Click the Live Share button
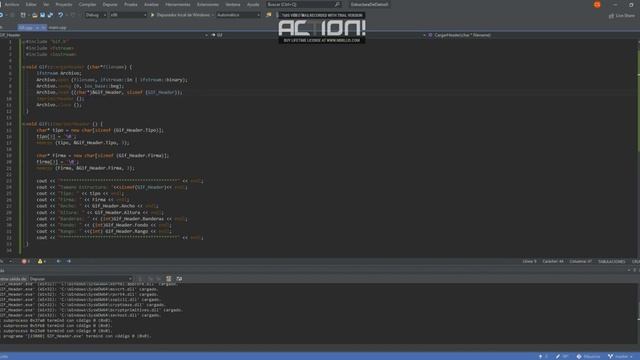 pyautogui.click(x=622, y=16)
